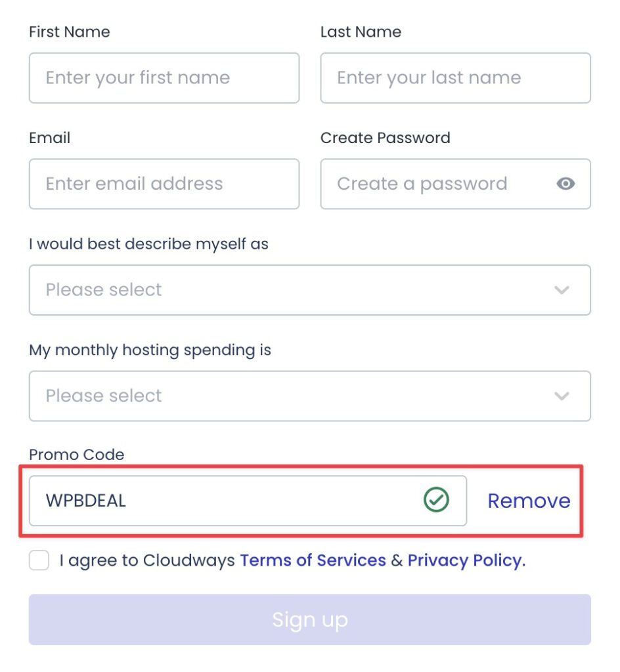This screenshot has height=672, width=620.
Task: Open the monthly hosting spending dropdown
Action: [x=309, y=396]
